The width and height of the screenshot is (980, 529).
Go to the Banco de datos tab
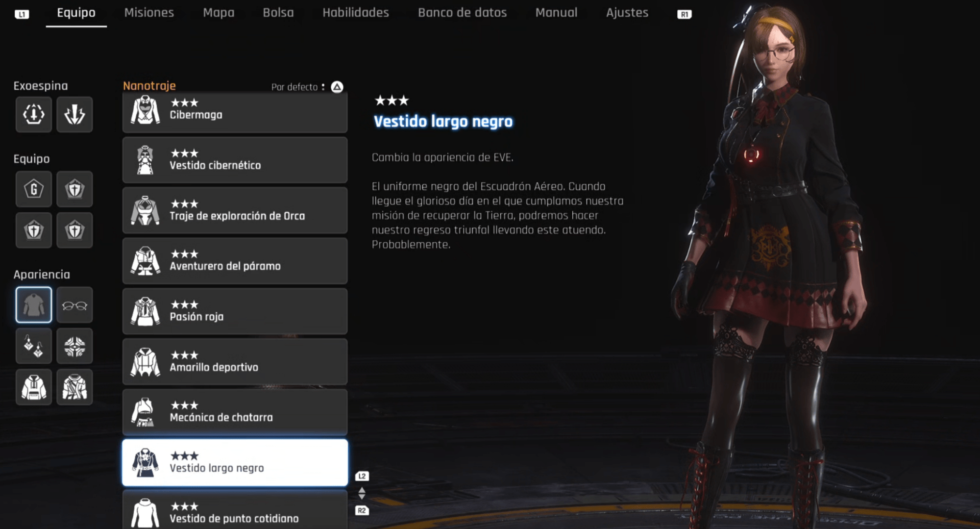pyautogui.click(x=462, y=13)
